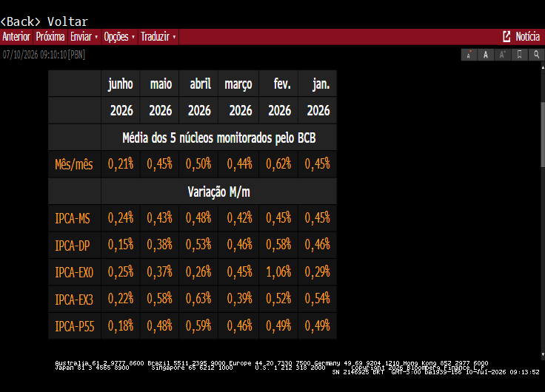Click IPCA-DP abril value 0,53%
The width and height of the screenshot is (545, 392).
click(198, 244)
